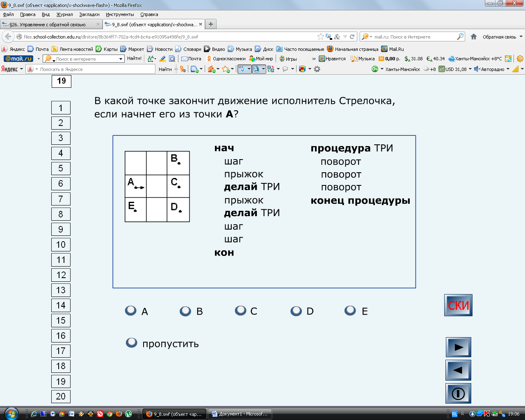The image size is (525, 420).
Task: Open Одноклассники from the mail.ru toolbar
Action: [226, 59]
